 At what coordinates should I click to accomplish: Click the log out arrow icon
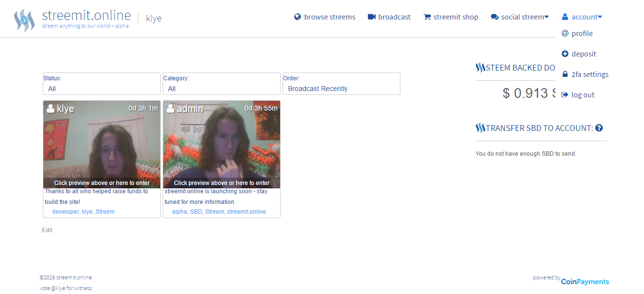[x=565, y=95]
